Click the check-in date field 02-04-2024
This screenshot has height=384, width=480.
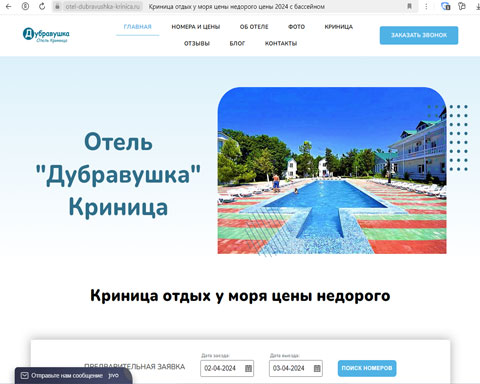tap(227, 368)
